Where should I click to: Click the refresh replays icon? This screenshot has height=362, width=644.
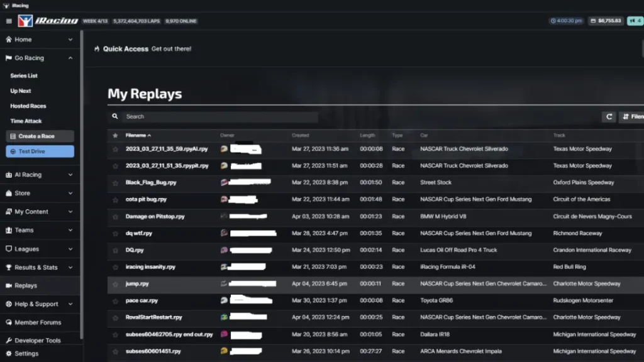[x=609, y=116]
